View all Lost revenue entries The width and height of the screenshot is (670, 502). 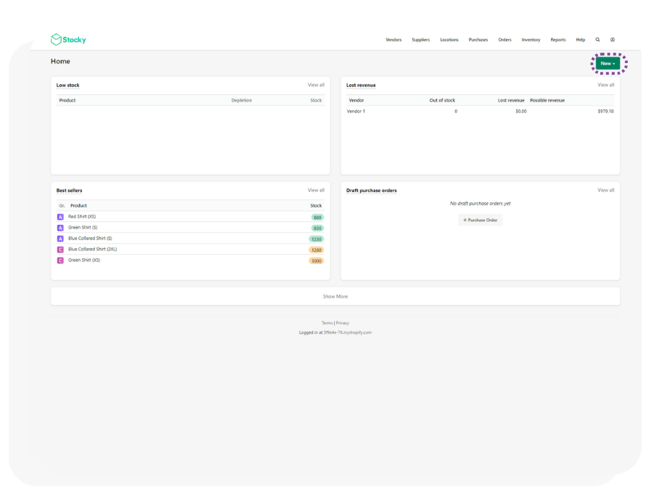point(606,85)
